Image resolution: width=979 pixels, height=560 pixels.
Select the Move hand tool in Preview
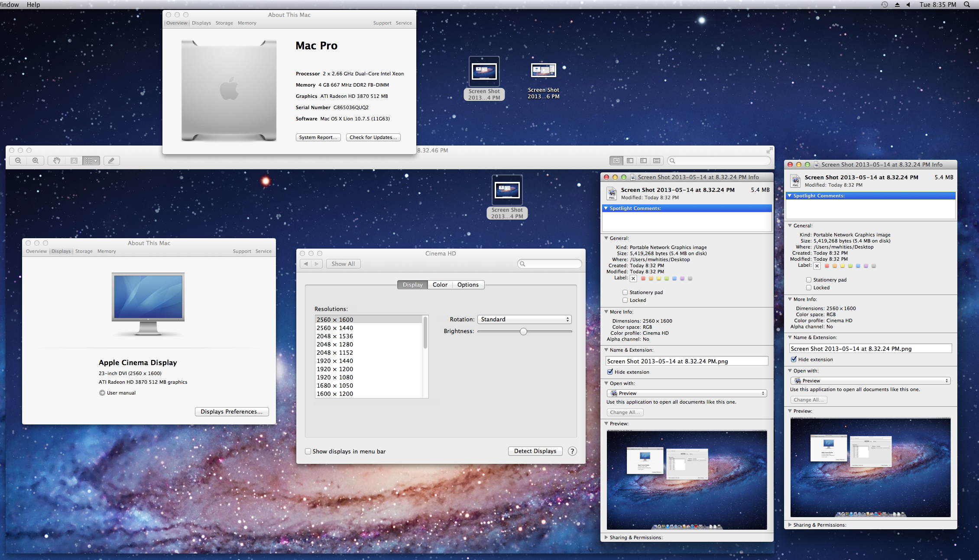point(57,161)
